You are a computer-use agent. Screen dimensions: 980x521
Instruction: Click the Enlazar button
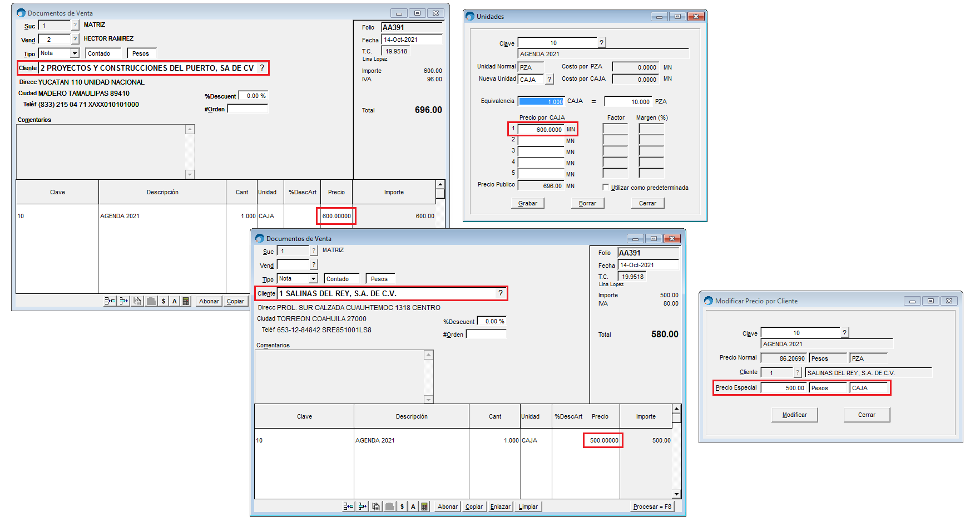pos(501,507)
